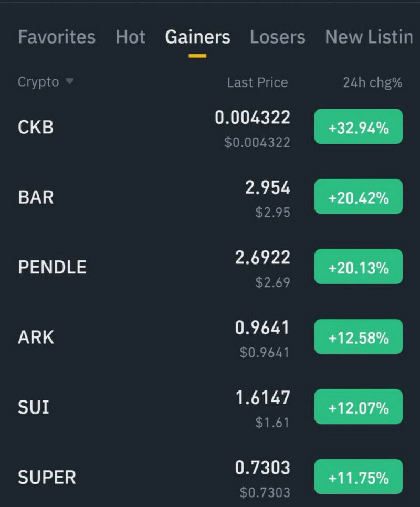Switch to the Hot tab
This screenshot has width=420, height=507.
pyautogui.click(x=130, y=37)
